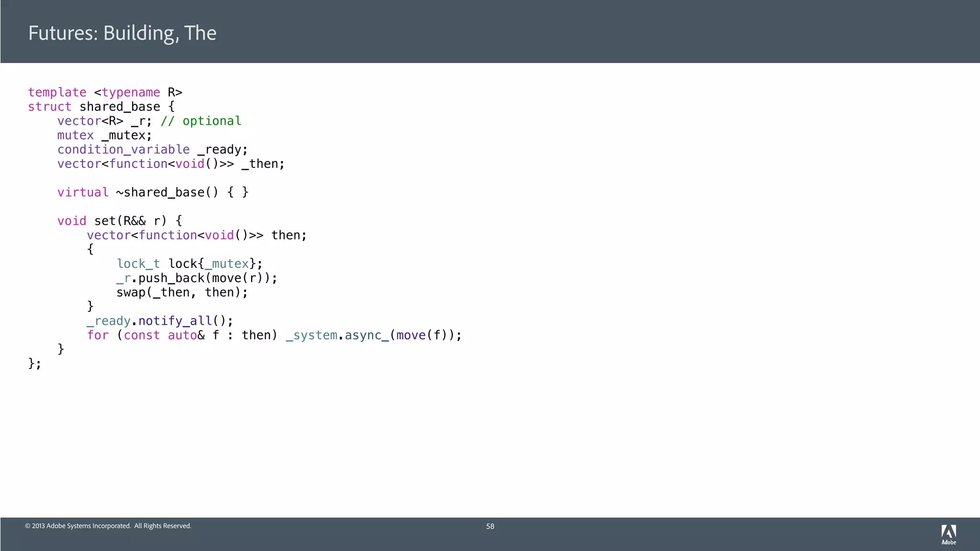
Task: Click the 'struct' keyword on second line
Action: click(50, 107)
